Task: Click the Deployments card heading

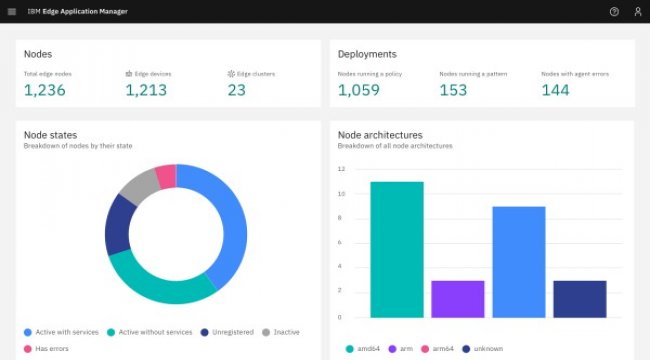Action: [x=367, y=54]
